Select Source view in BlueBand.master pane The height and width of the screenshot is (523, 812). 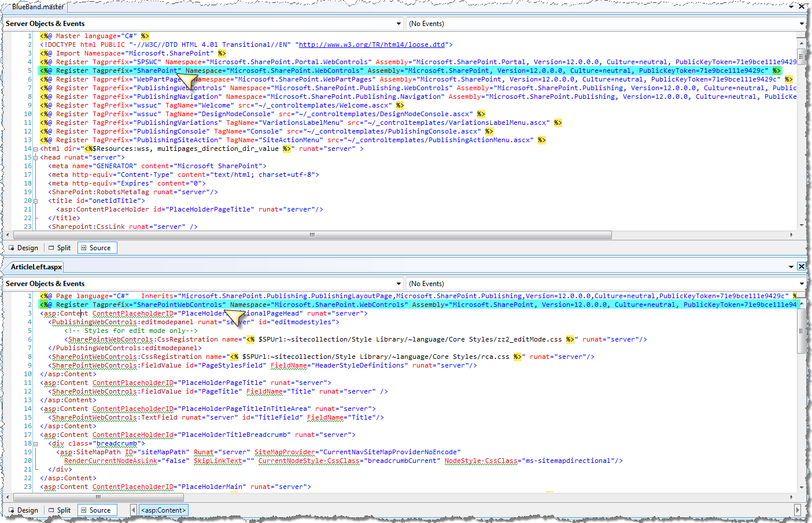coord(97,248)
